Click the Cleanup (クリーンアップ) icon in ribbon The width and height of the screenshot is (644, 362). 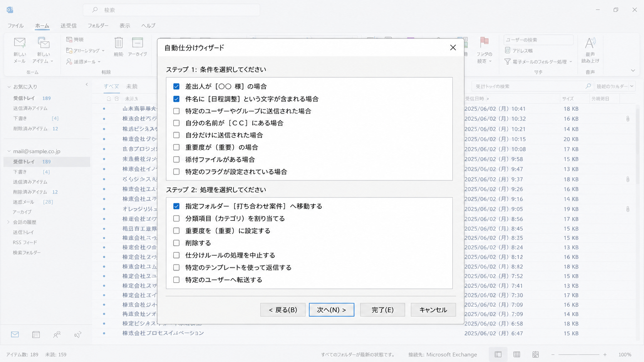(69, 50)
